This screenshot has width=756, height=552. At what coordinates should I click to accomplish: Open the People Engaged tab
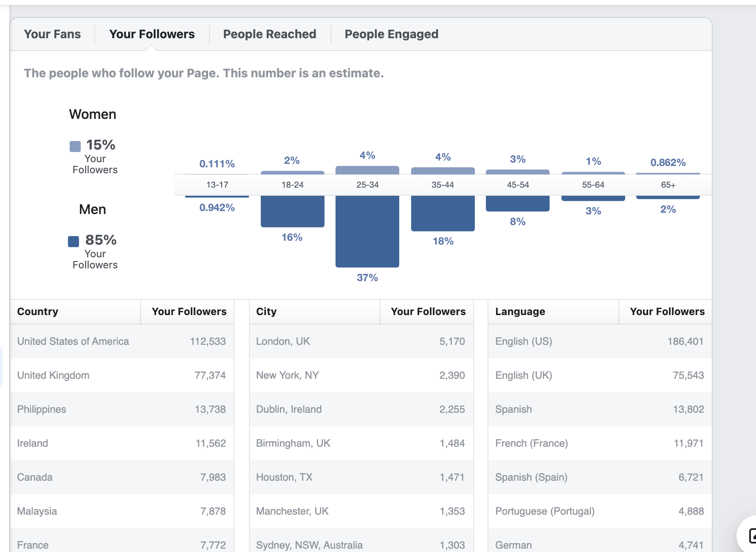point(391,34)
